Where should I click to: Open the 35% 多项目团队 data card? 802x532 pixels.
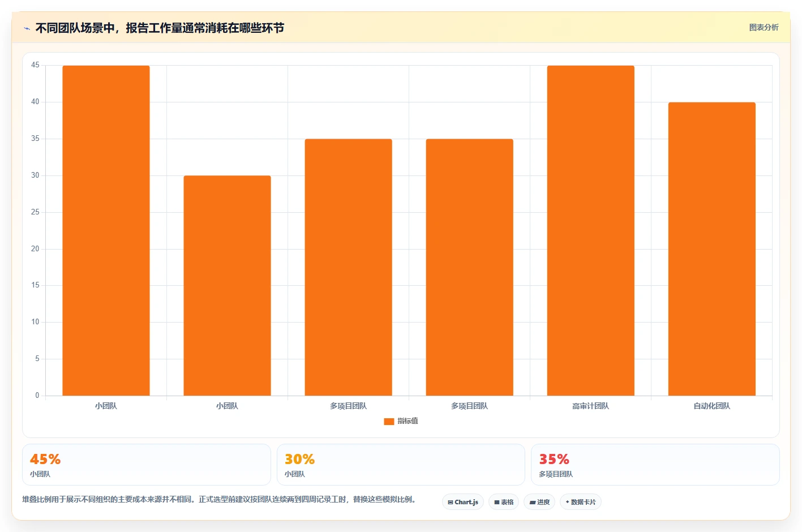tap(655, 465)
